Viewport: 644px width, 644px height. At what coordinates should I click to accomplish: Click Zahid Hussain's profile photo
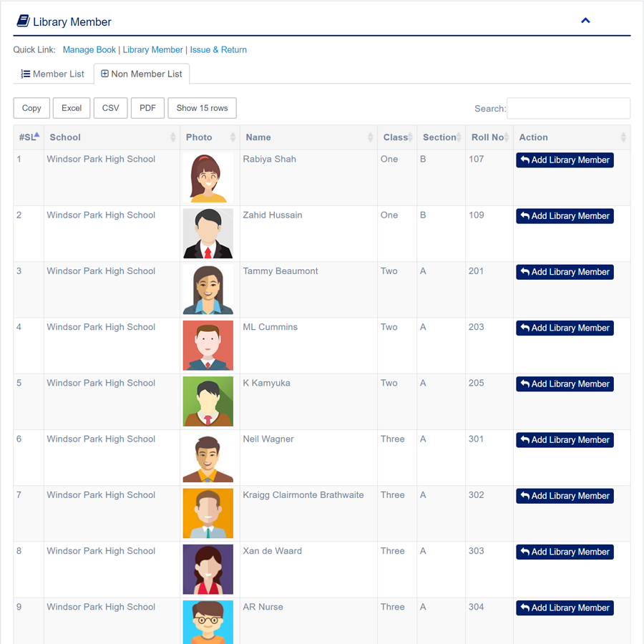tap(208, 233)
